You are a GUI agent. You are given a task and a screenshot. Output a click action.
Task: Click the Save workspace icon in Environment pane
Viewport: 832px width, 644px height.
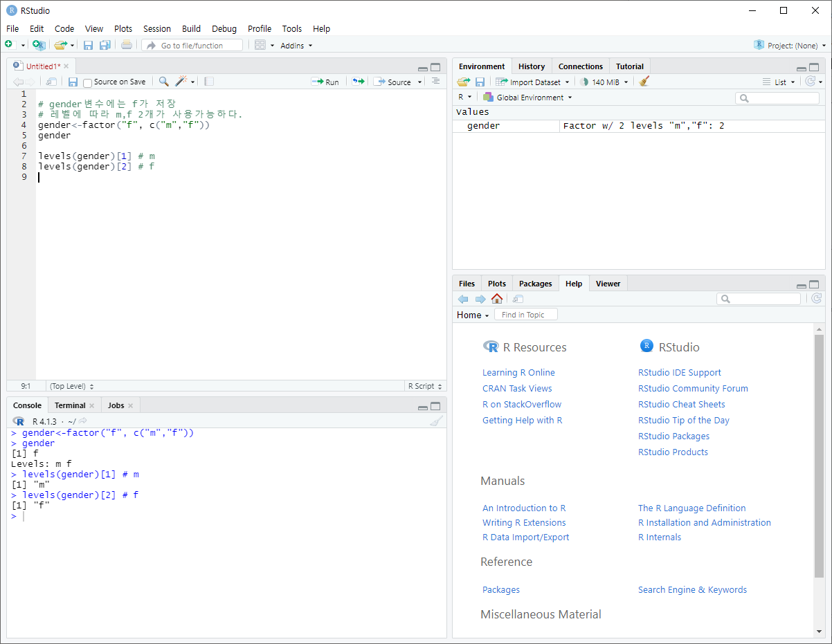pos(480,82)
